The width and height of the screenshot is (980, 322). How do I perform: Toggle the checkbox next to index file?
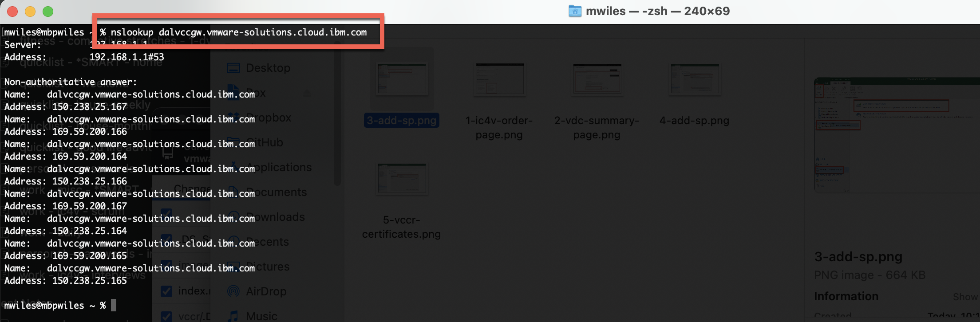(166, 291)
